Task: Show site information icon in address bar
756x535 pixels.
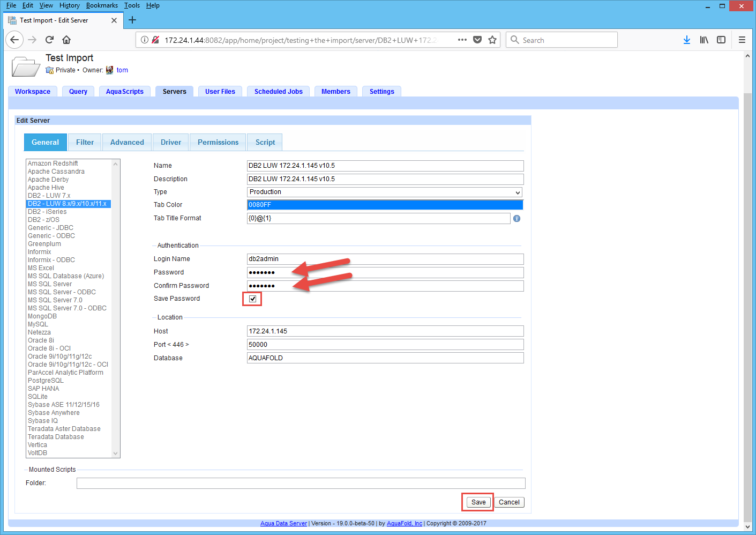Action: click(145, 40)
